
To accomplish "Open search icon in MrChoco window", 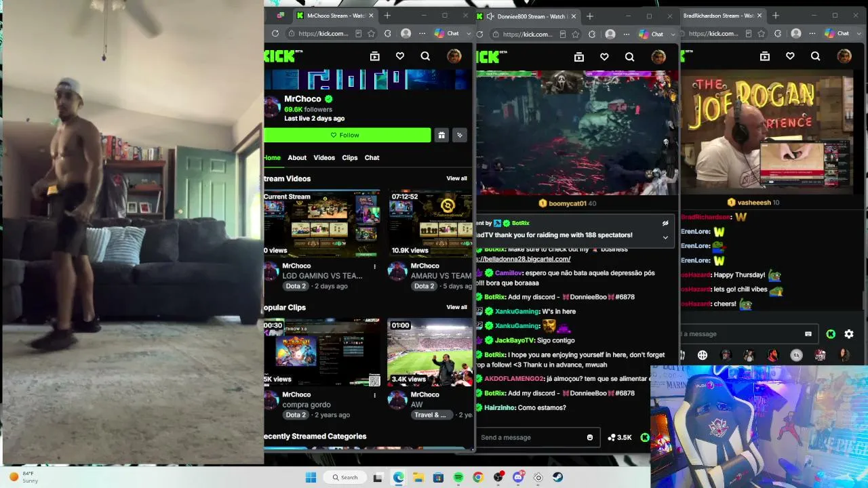I will coord(425,56).
